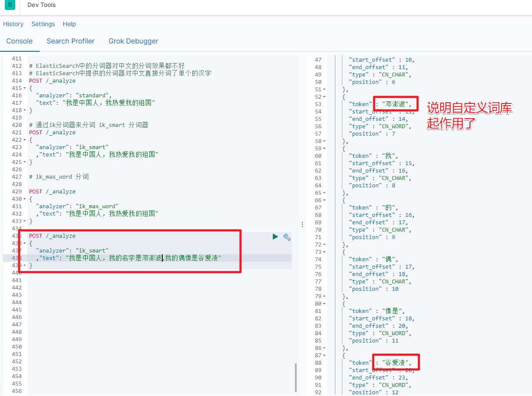Viewport: 532px width, 396px height.
Task: Collapse output fold arrow at line 80
Action: 325,304
